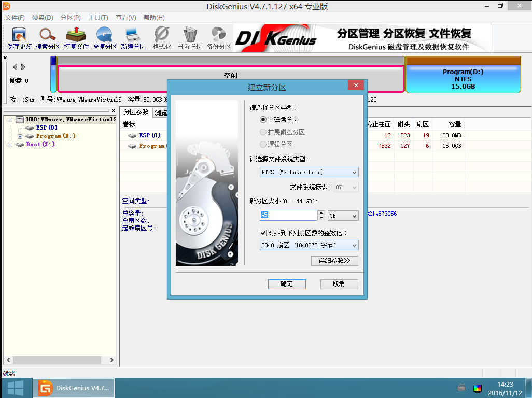Click the 删除分区 (Delete partition) toolbar icon
Image resolution: width=532 pixels, height=398 pixels.
point(190,38)
